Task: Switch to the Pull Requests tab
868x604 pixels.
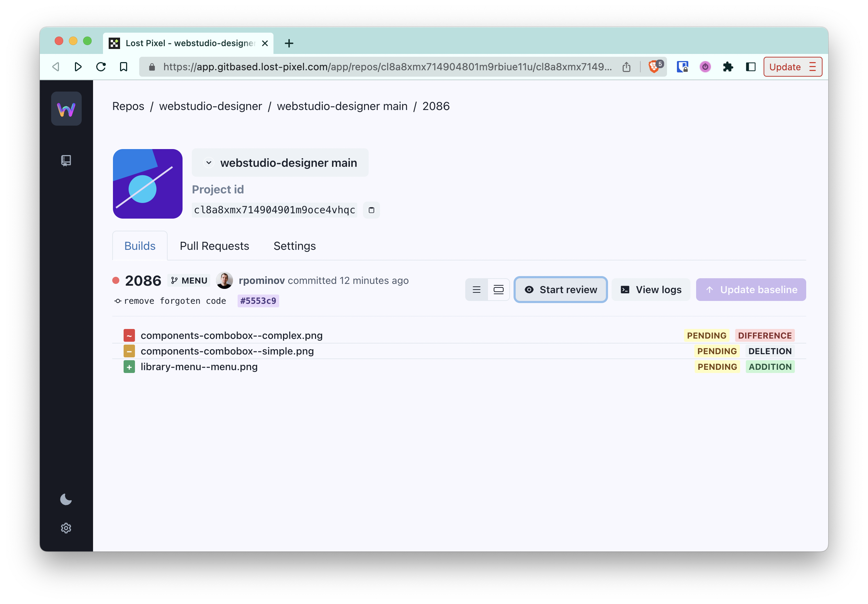Action: (x=215, y=246)
